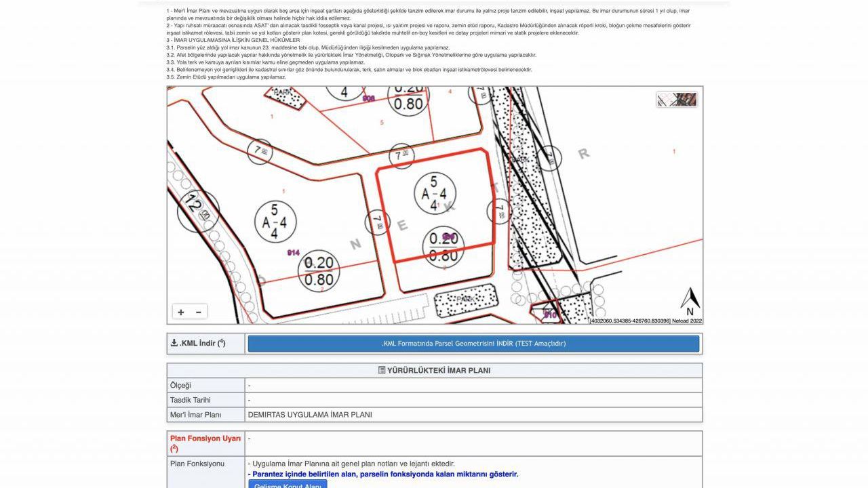
Task: Click the list icon in Yürürlükteki İmar Planı header
Action: [x=382, y=371]
